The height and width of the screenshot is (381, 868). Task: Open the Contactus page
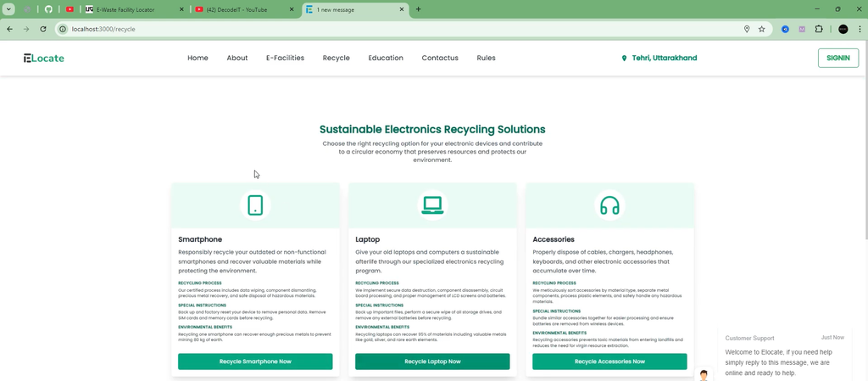440,59
